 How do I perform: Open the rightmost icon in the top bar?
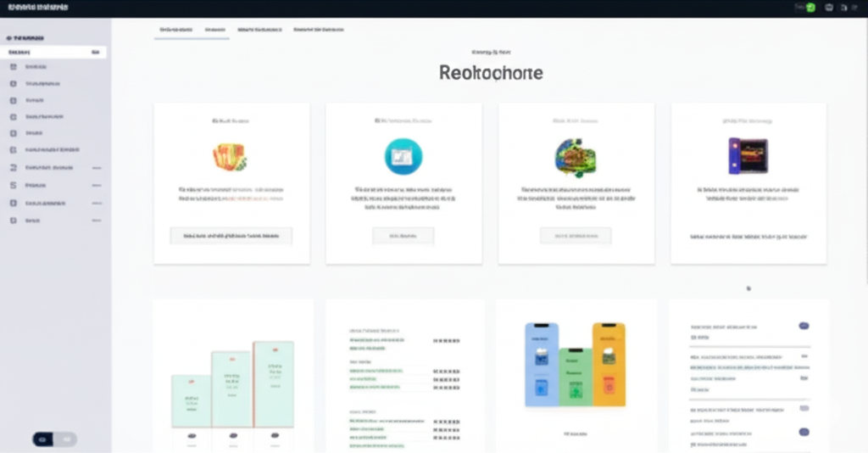(855, 8)
